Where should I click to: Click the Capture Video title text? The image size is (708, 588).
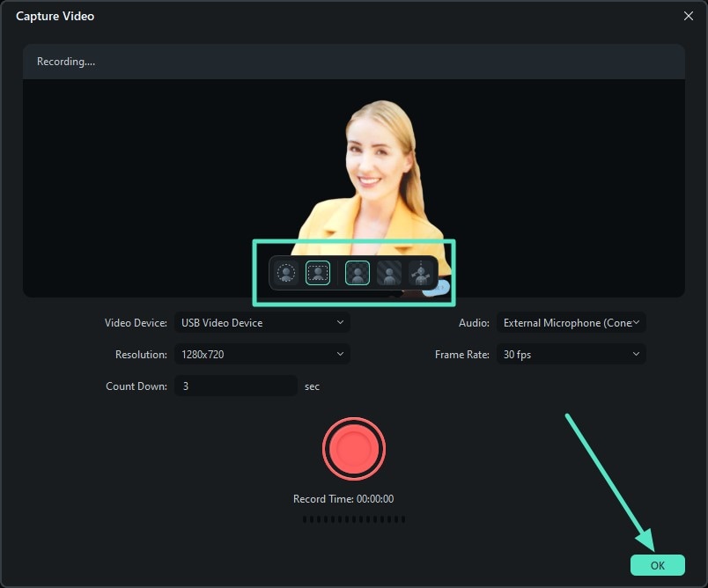pyautogui.click(x=55, y=16)
